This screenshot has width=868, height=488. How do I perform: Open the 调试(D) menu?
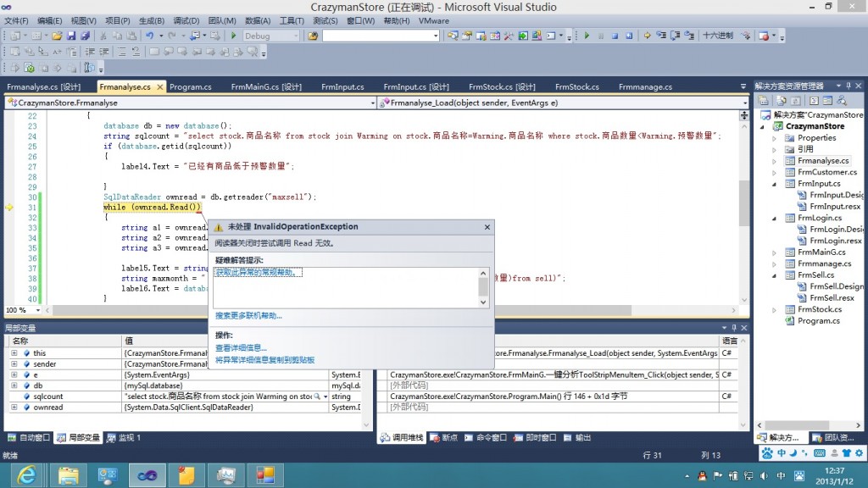[186, 20]
